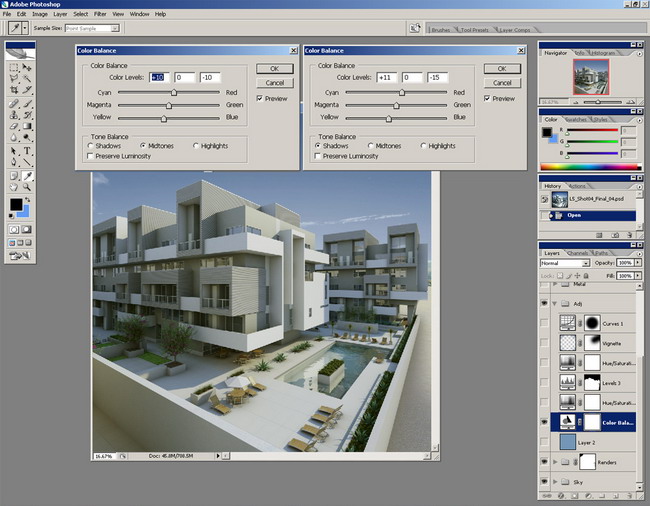
Task: Open the Opacity slider arrow
Action: pos(638,263)
